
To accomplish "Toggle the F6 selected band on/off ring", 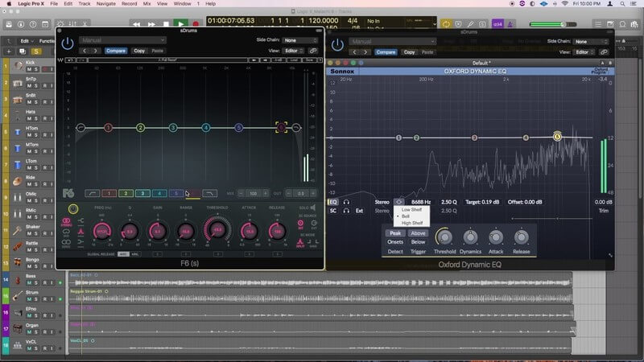I will tap(73, 209).
